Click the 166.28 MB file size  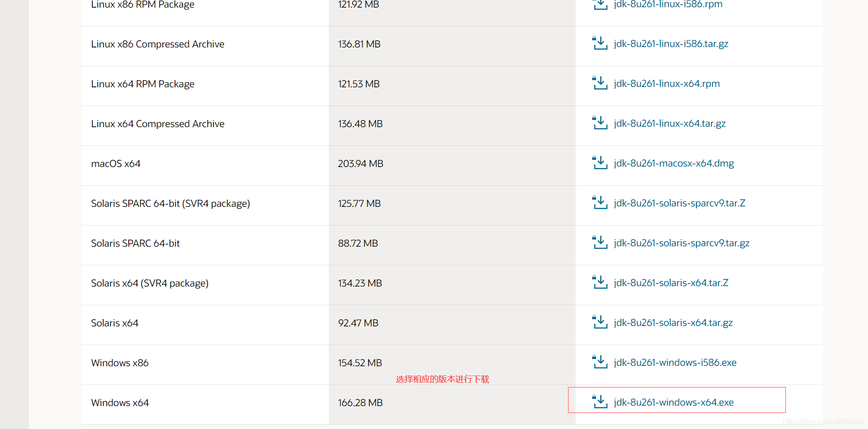click(360, 403)
